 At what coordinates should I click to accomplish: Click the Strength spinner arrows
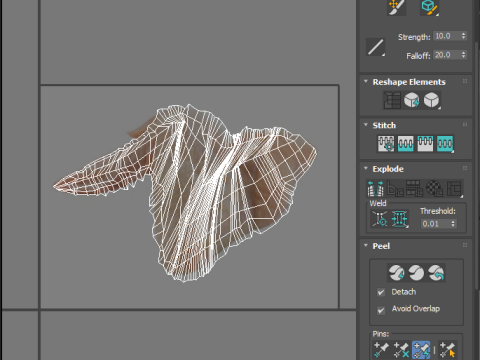[463, 36]
